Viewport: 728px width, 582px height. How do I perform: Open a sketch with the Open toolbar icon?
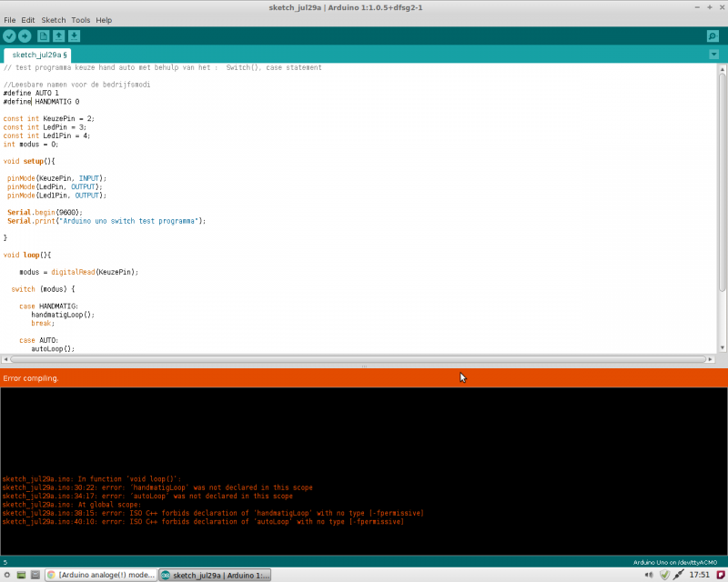[x=59, y=36]
